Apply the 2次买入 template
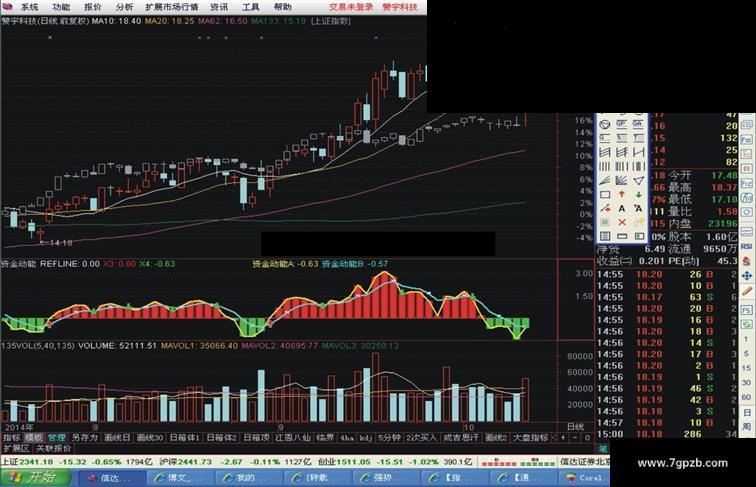The width and height of the screenshot is (756, 487). click(421, 437)
